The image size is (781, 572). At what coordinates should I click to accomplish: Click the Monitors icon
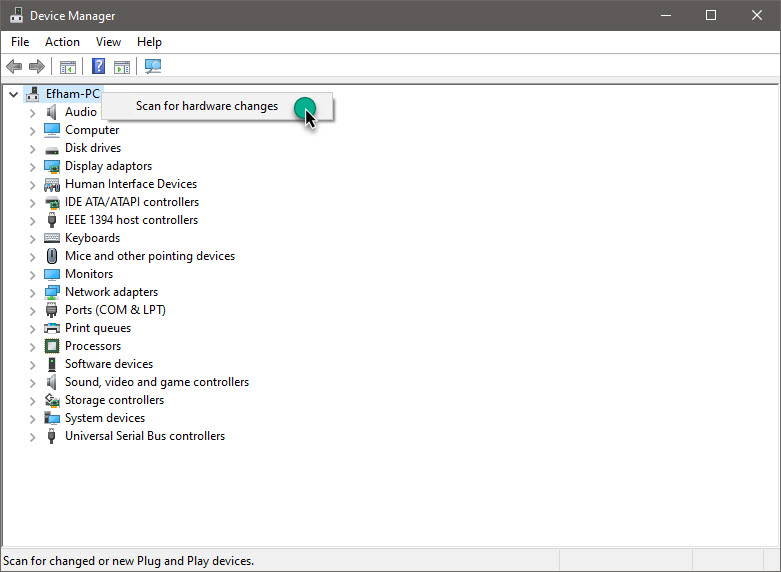point(52,275)
